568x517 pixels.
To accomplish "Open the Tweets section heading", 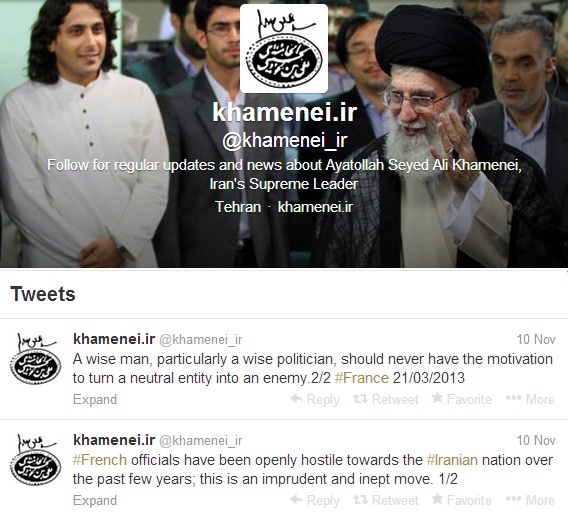I will [x=43, y=294].
